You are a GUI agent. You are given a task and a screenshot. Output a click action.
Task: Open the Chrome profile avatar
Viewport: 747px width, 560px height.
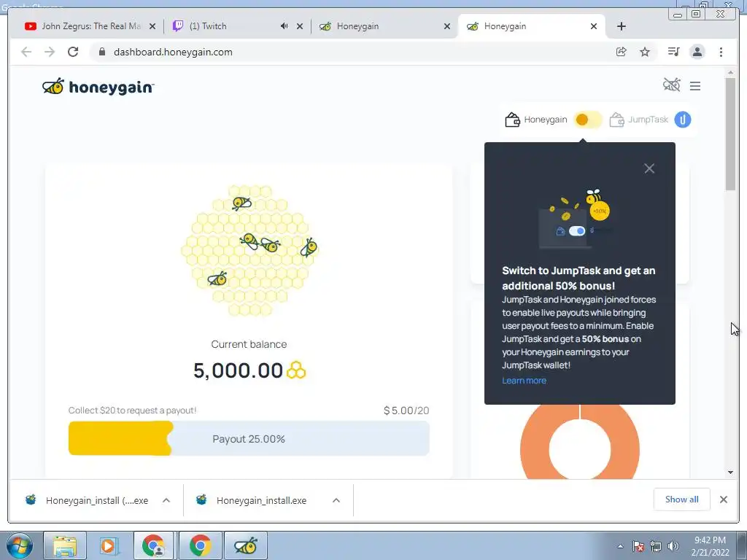tap(697, 52)
